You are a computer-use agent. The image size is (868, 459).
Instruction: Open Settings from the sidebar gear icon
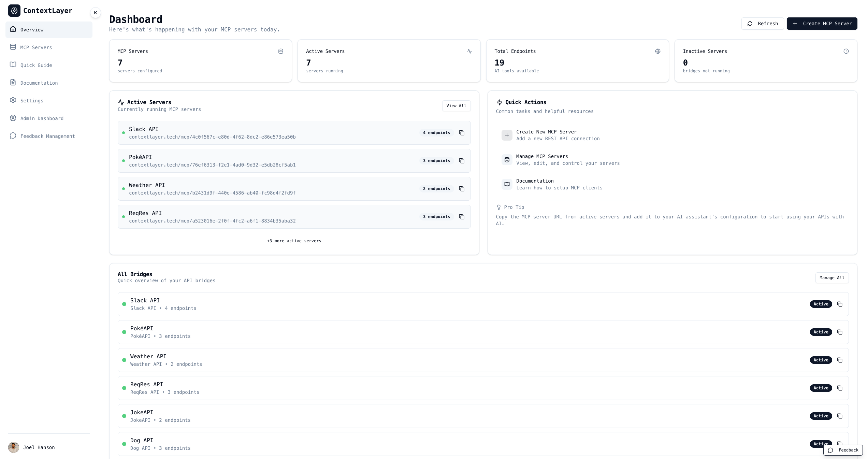pos(13,100)
